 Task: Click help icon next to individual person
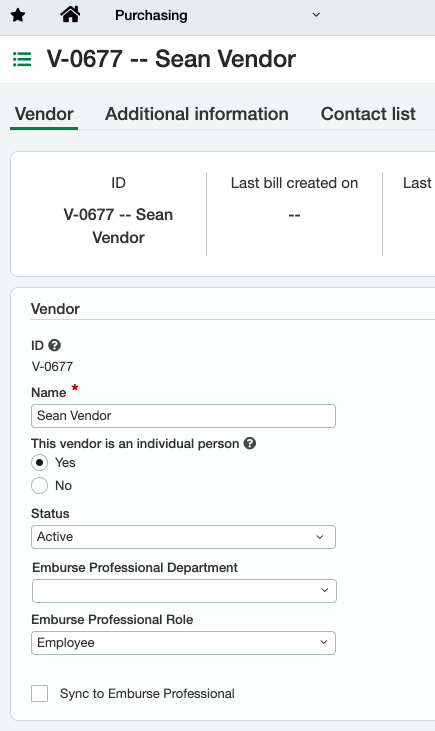pos(250,443)
